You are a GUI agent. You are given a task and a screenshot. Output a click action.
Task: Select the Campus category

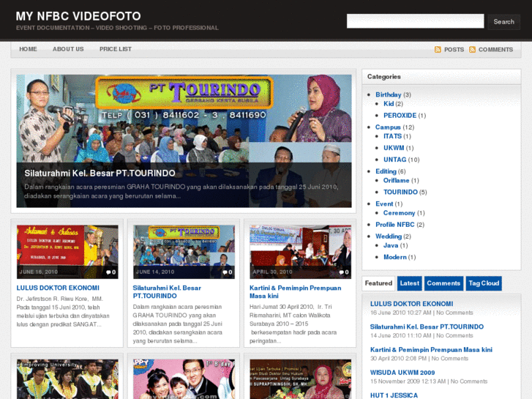pyautogui.click(x=388, y=127)
